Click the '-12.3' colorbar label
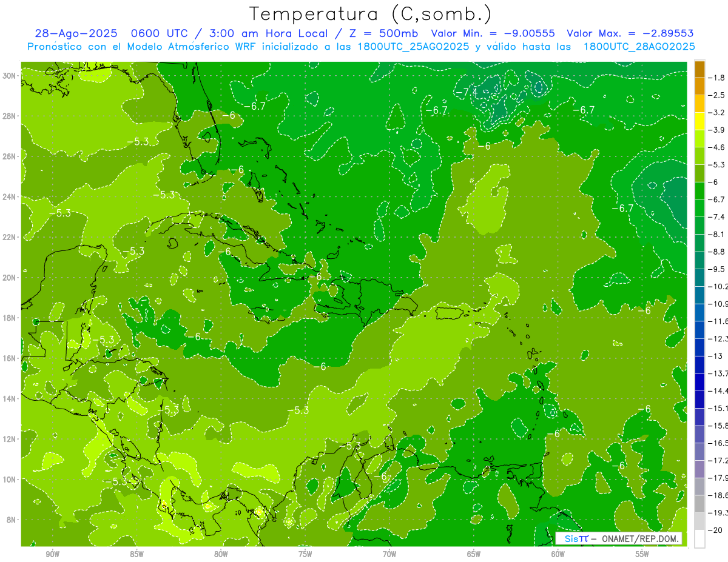The height and width of the screenshot is (562, 728). click(718, 339)
